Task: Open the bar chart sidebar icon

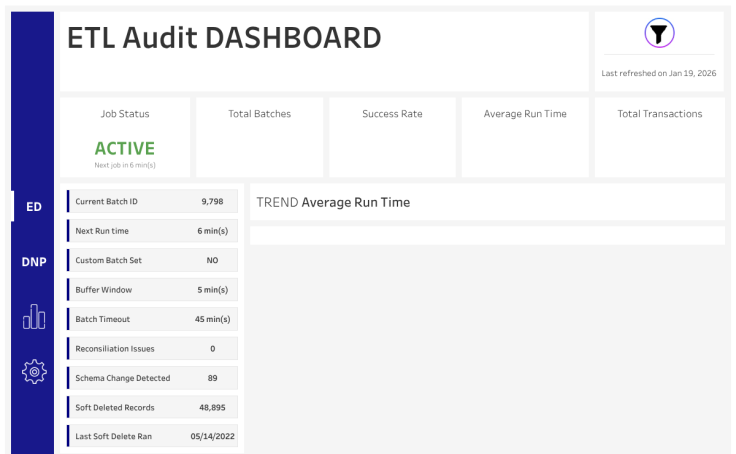Action: click(34, 317)
